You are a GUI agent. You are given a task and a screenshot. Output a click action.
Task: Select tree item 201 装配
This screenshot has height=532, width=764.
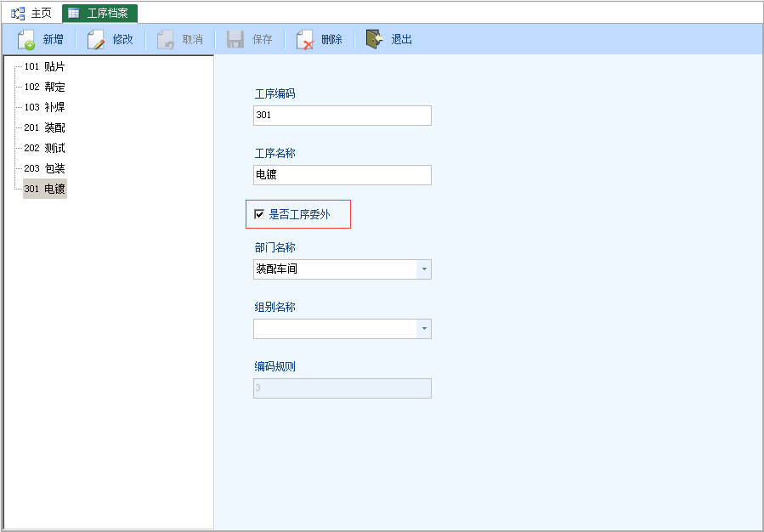pyautogui.click(x=44, y=127)
